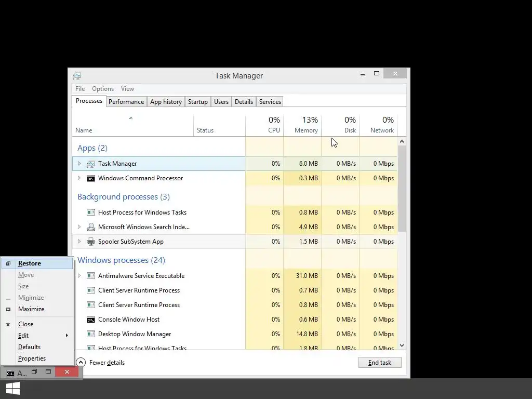This screenshot has width=532, height=399.
Task: Open the View menu
Action: (x=128, y=89)
